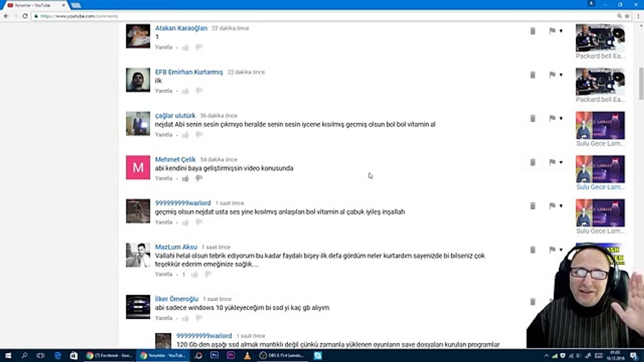Reply (Yanıtla) to Mehmet Çelik
644x362 pixels.
pos(164,178)
